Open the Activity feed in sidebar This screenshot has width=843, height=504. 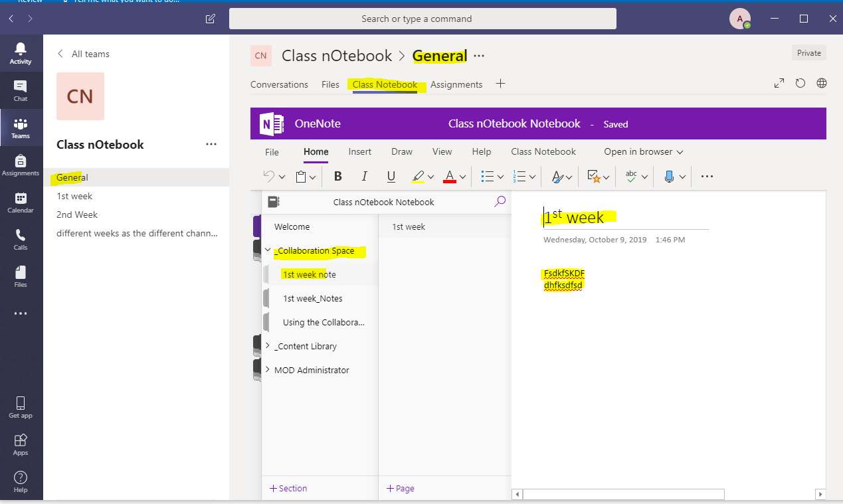click(x=21, y=53)
